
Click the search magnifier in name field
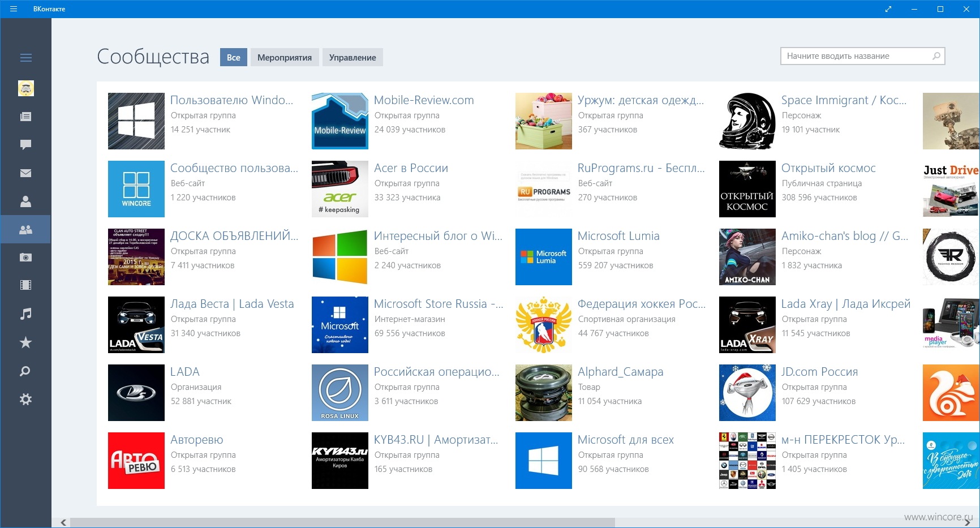pos(936,56)
